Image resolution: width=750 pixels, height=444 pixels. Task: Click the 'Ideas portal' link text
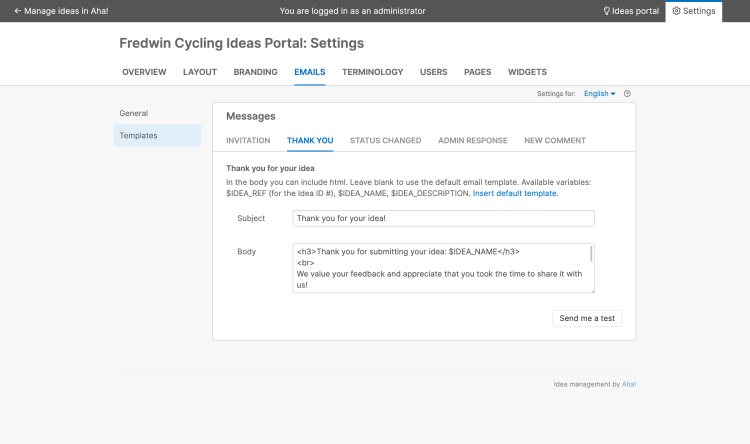point(635,11)
